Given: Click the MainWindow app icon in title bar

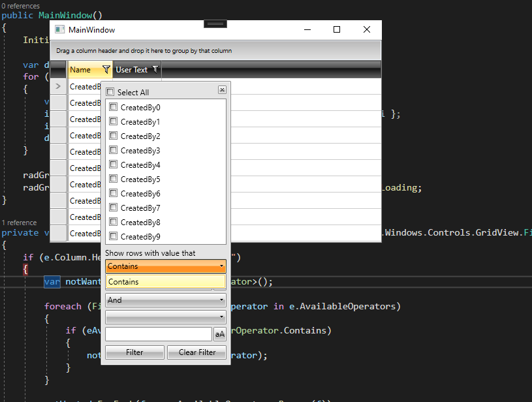Looking at the screenshot, I should click(x=60, y=30).
